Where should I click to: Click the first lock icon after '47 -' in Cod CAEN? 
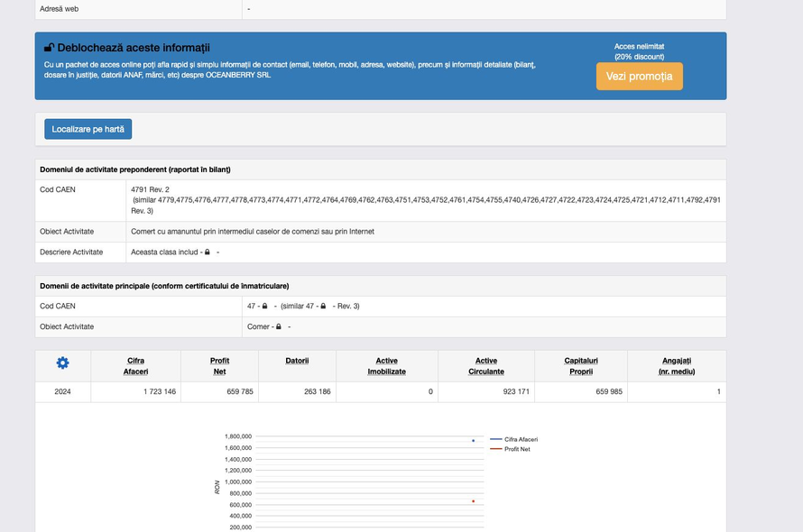click(264, 307)
